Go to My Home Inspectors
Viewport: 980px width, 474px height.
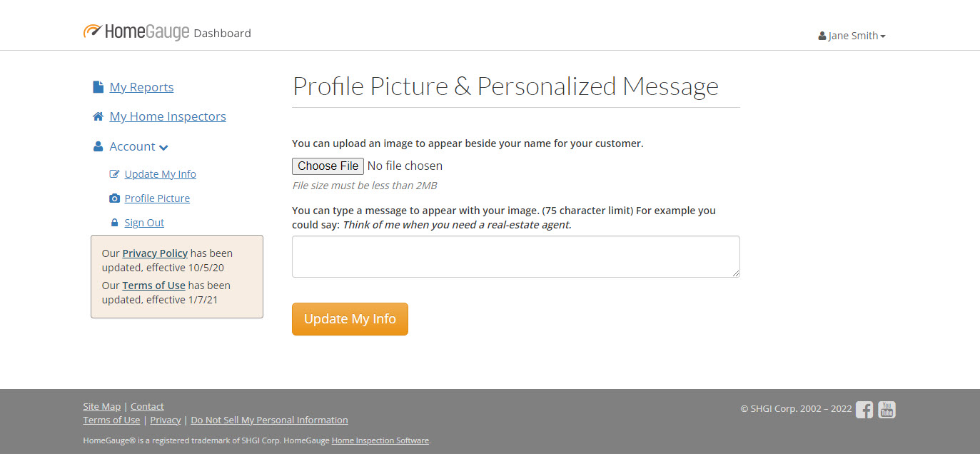[x=168, y=116]
